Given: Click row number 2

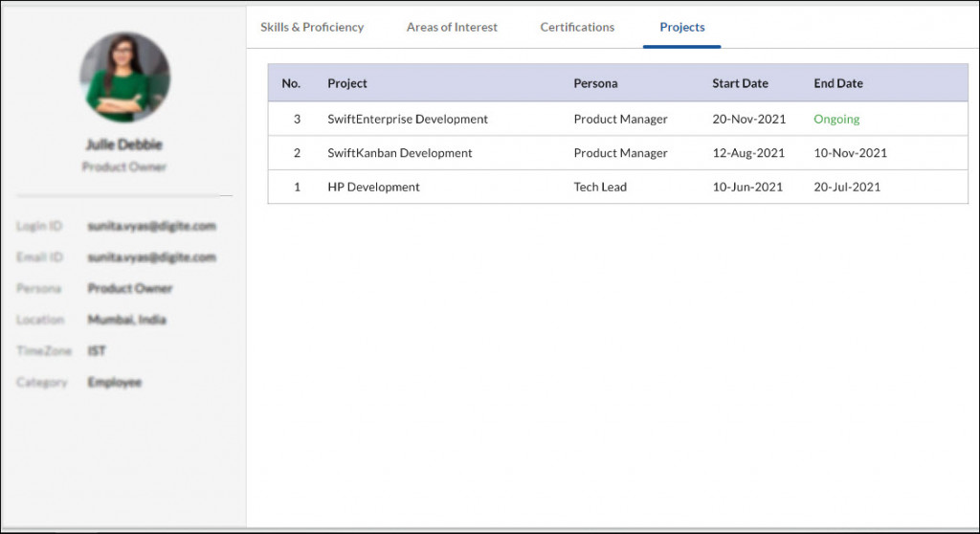Looking at the screenshot, I should tap(297, 152).
